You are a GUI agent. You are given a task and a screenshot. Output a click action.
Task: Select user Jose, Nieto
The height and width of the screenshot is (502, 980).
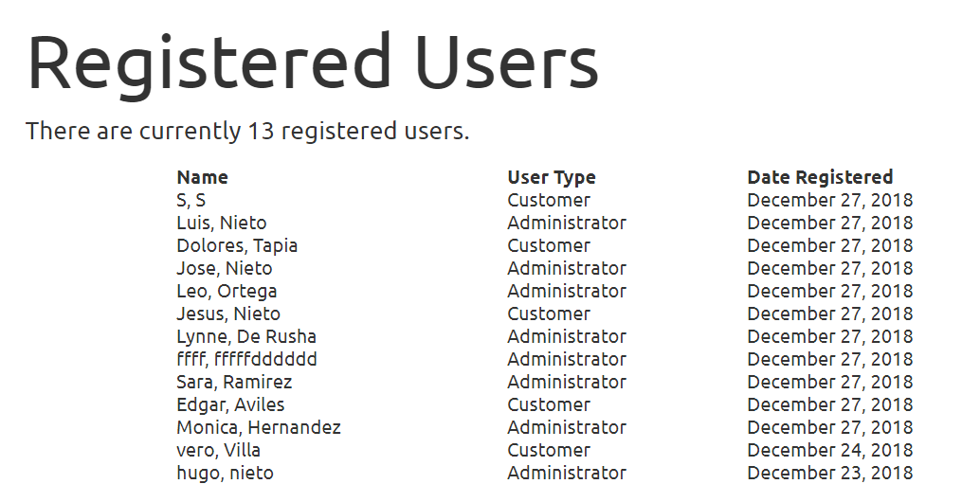coord(225,268)
